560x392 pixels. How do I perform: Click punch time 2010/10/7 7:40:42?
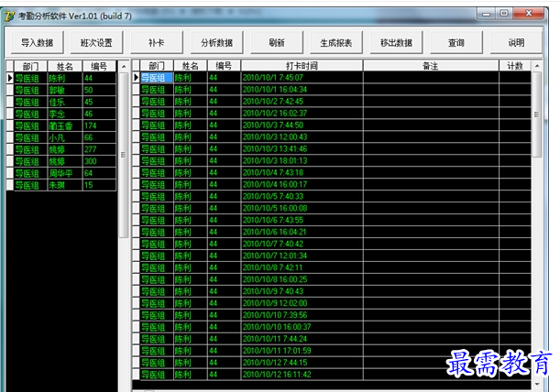click(x=273, y=244)
